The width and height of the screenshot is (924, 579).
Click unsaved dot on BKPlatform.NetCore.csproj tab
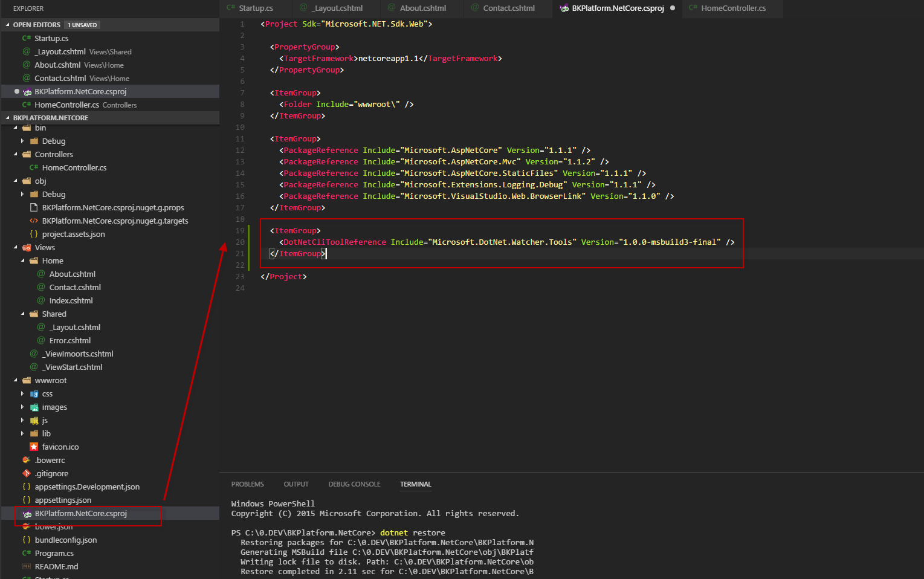click(x=673, y=8)
